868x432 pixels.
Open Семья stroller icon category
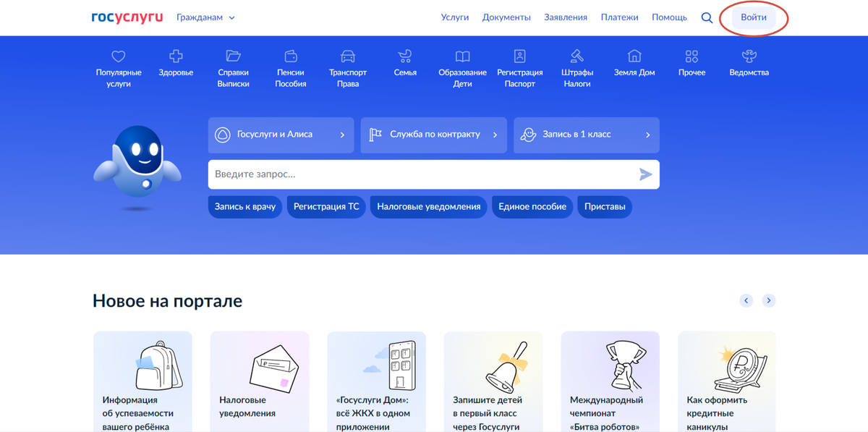(405, 56)
